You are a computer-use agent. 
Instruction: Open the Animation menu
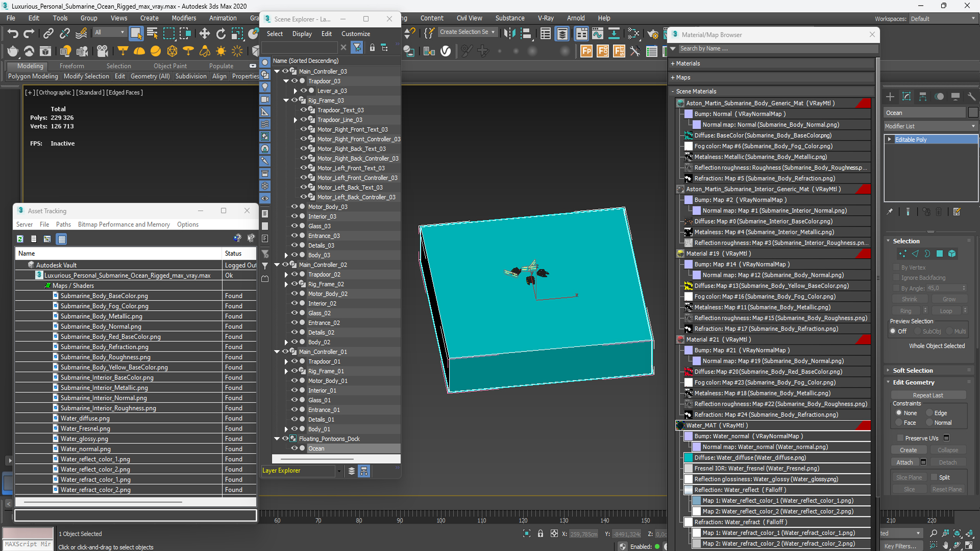pos(223,18)
